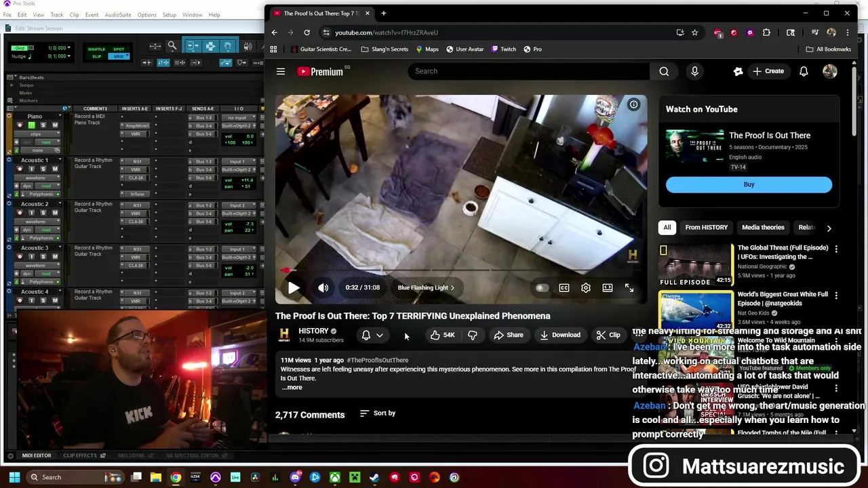Click the Share button under the video

coord(509,335)
